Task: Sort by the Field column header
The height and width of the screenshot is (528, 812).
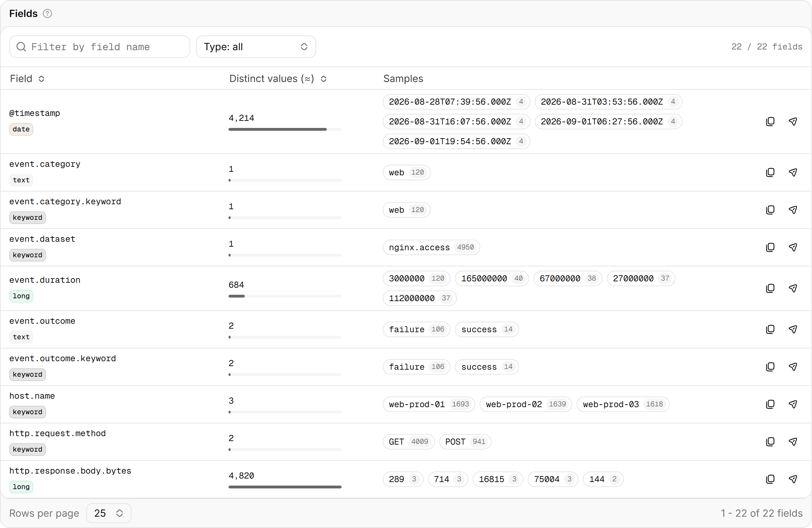Action: (27, 78)
